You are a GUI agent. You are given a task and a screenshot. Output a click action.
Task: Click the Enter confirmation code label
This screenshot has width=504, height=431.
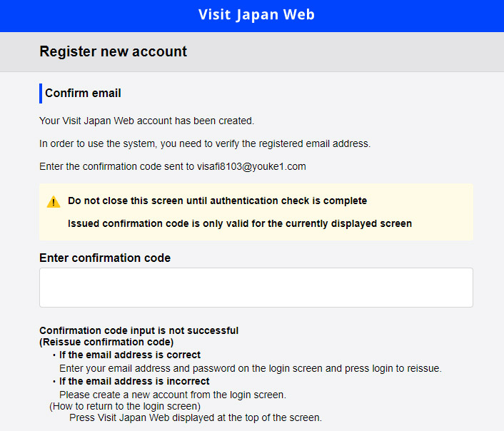(105, 258)
